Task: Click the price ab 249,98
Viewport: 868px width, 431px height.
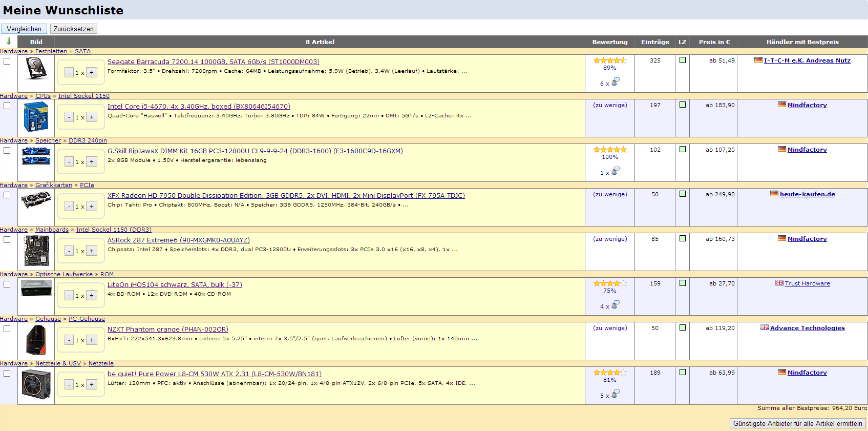Action: 720,194
